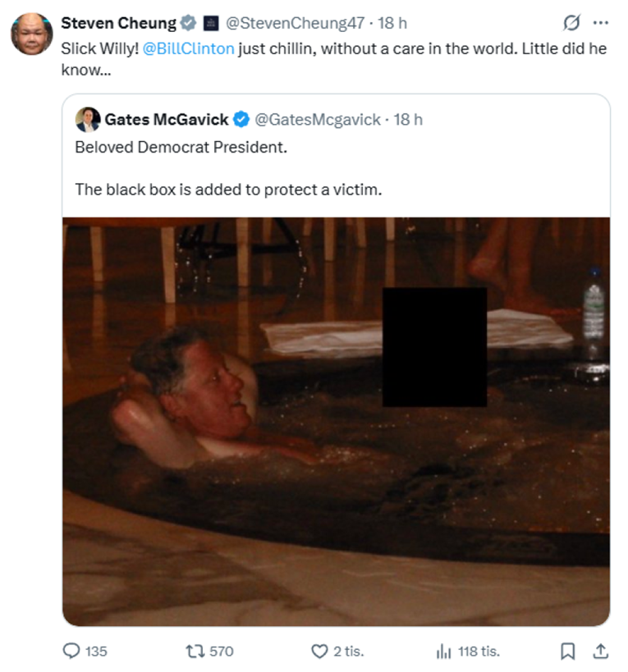Open the three-dot more options menu

[x=600, y=23]
